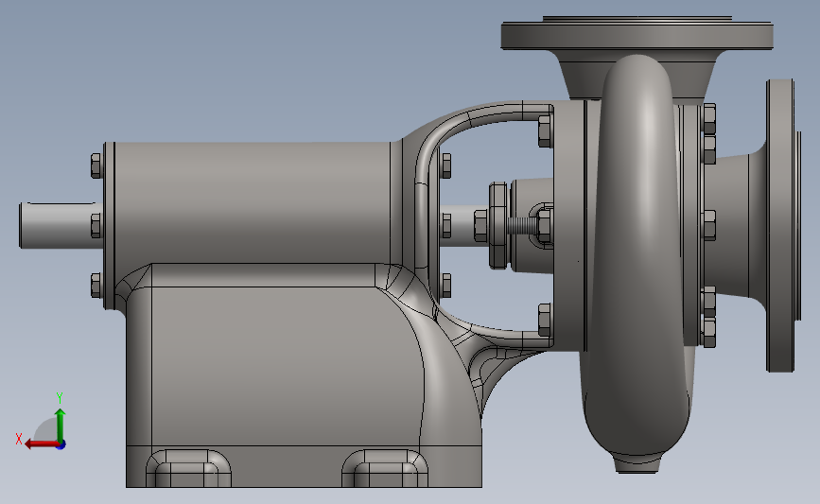
Task: Click the red X axis arrow of triad
Action: pos(41,443)
